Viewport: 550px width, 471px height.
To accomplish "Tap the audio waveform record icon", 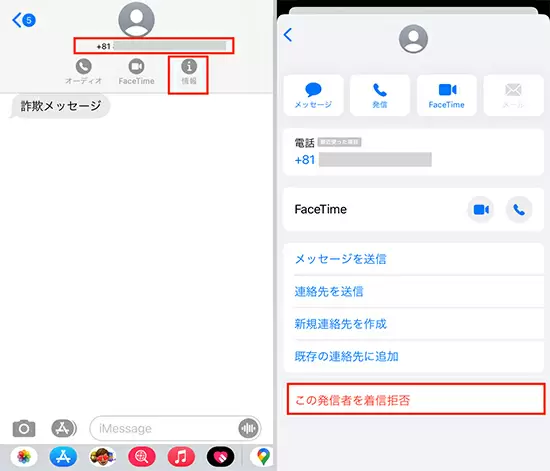I will point(248,428).
